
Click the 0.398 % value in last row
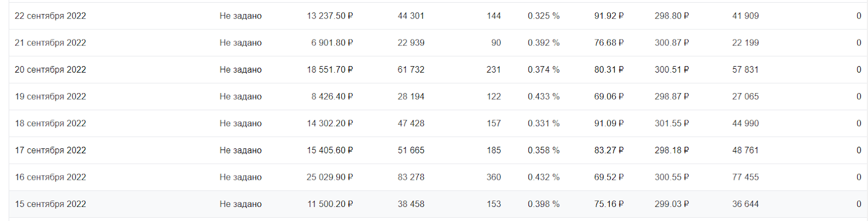[x=544, y=204]
